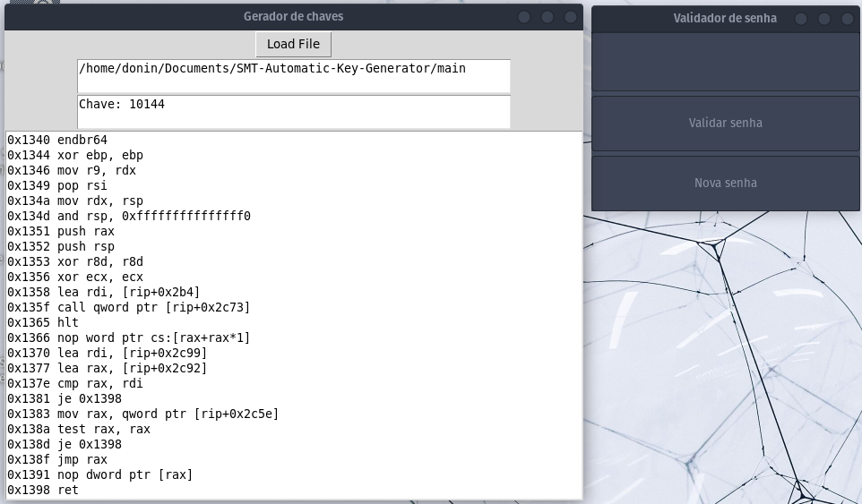The height and width of the screenshot is (504, 862).
Task: Select the call qword ptr instruction line
Action: click(x=128, y=307)
